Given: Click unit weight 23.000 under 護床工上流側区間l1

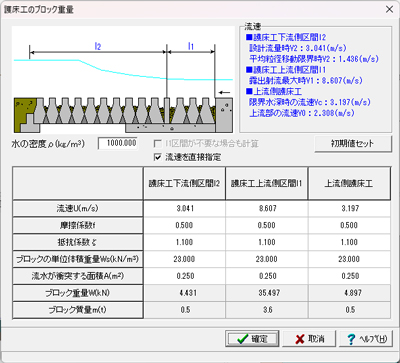Looking at the screenshot, I should (x=267, y=259).
